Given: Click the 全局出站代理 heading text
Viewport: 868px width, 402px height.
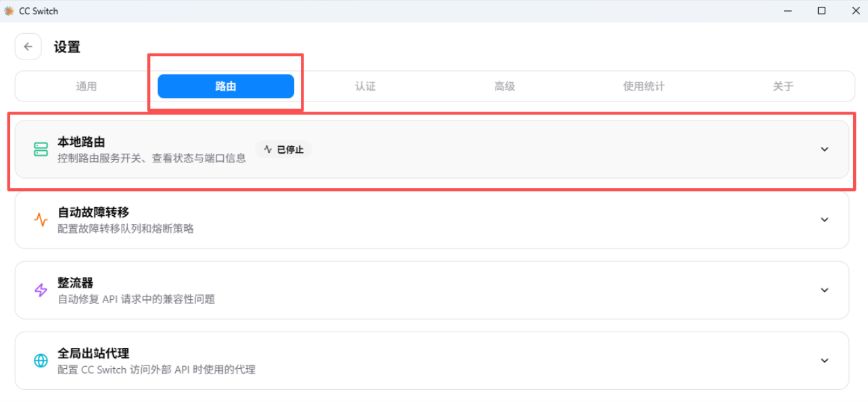Looking at the screenshot, I should [x=93, y=353].
